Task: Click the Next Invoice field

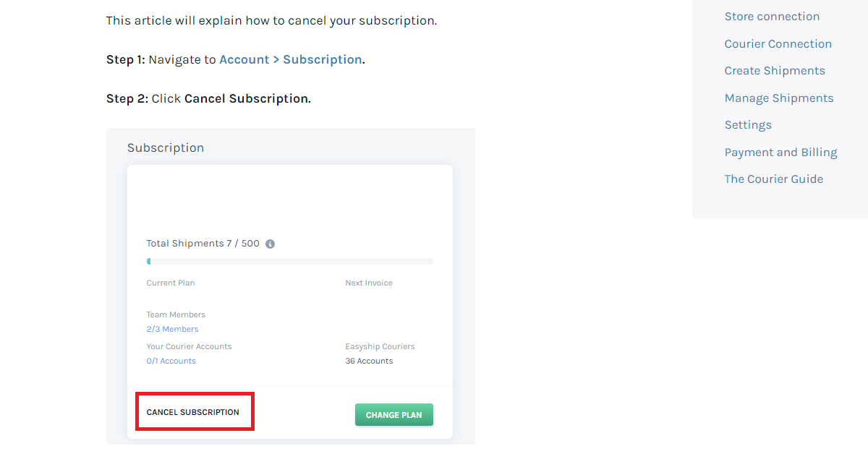Action: pos(368,283)
